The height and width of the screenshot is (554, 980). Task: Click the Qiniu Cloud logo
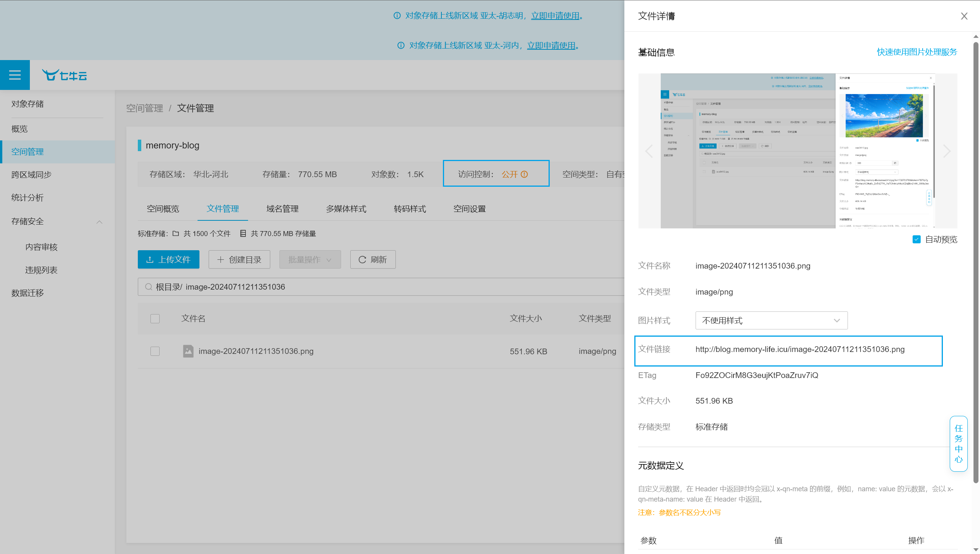click(64, 75)
